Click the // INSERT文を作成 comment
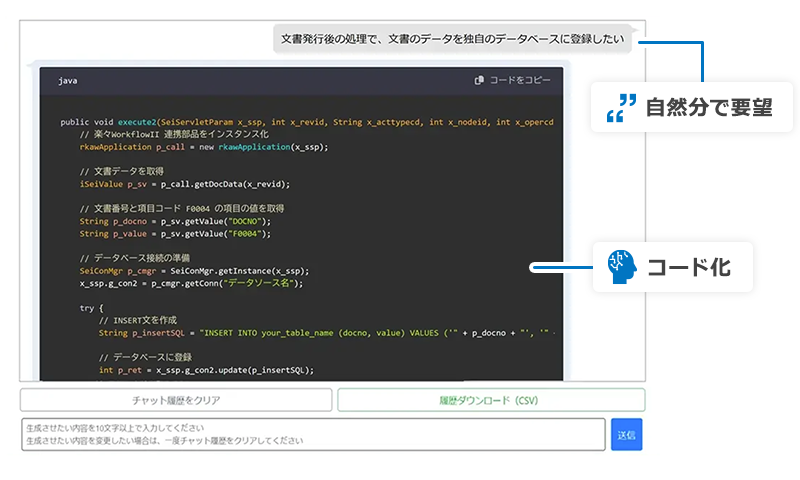This screenshot has width=800, height=480. coord(138,320)
